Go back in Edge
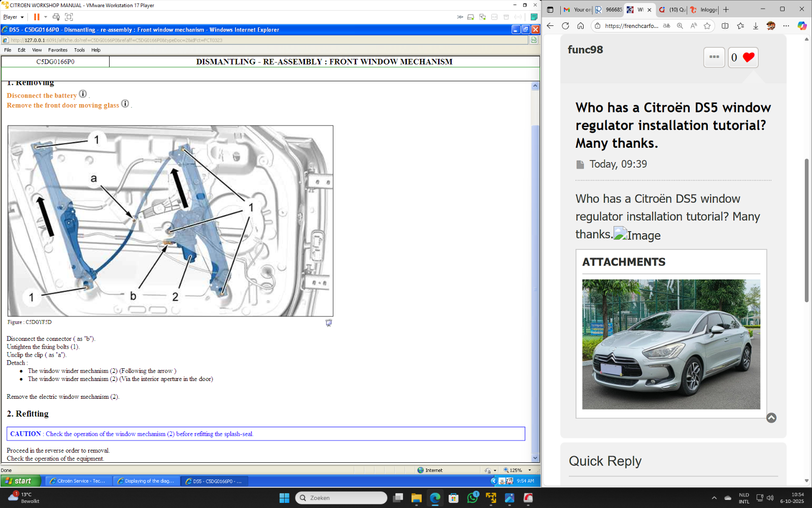812x508 pixels. point(550,26)
